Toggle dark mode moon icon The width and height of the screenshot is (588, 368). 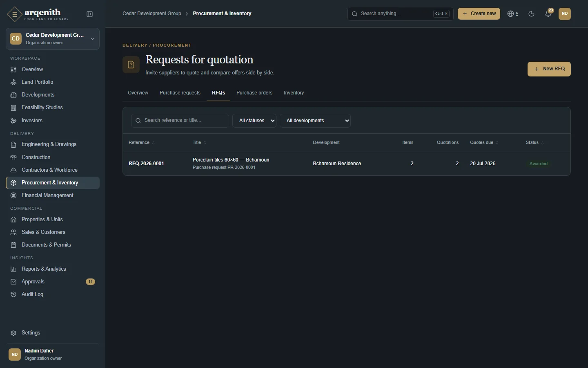coord(531,13)
